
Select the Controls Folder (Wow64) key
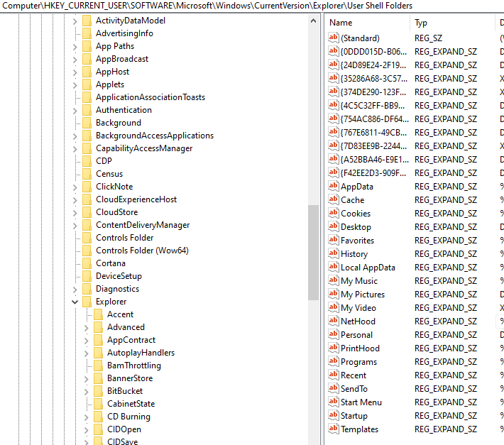(x=142, y=251)
